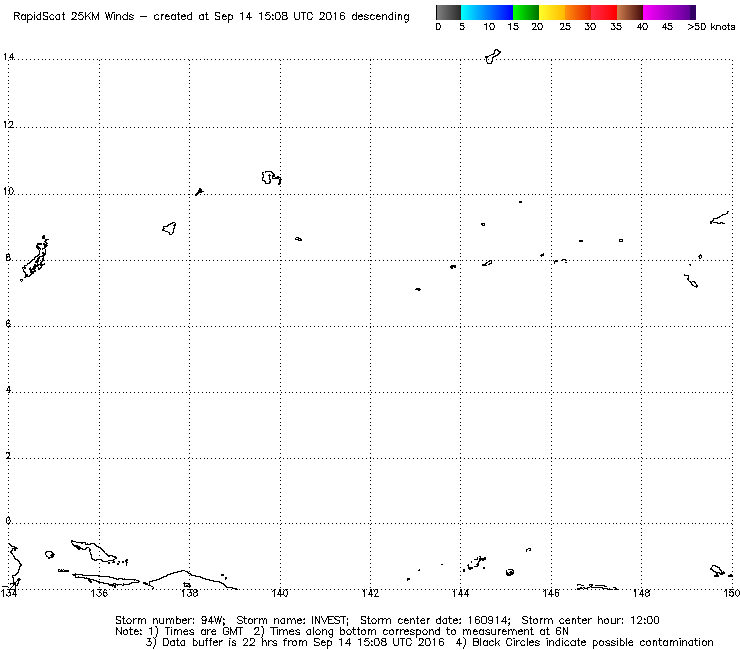The image size is (740, 650).
Task: Click the 'RapidScat 25KM Winds' title text
Action: (74, 17)
